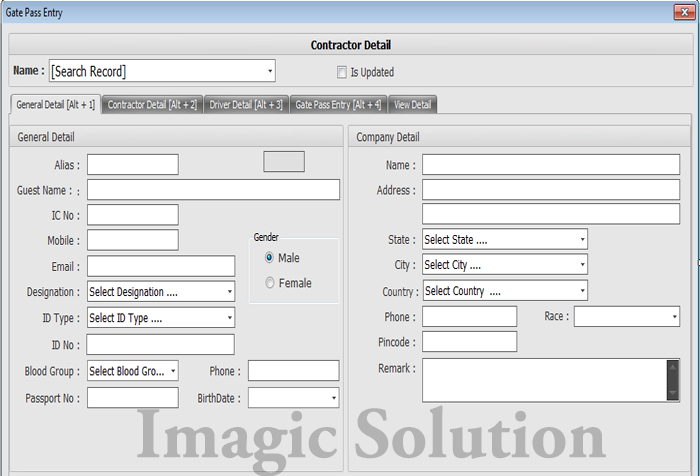Focus the Company Detail Phone field
The image size is (700, 476).
point(470,317)
